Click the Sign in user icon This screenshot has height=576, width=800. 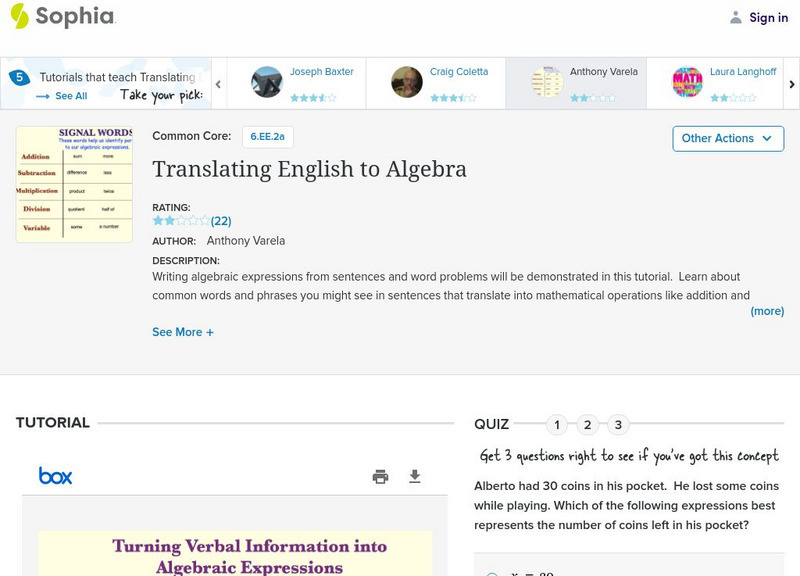(x=736, y=17)
